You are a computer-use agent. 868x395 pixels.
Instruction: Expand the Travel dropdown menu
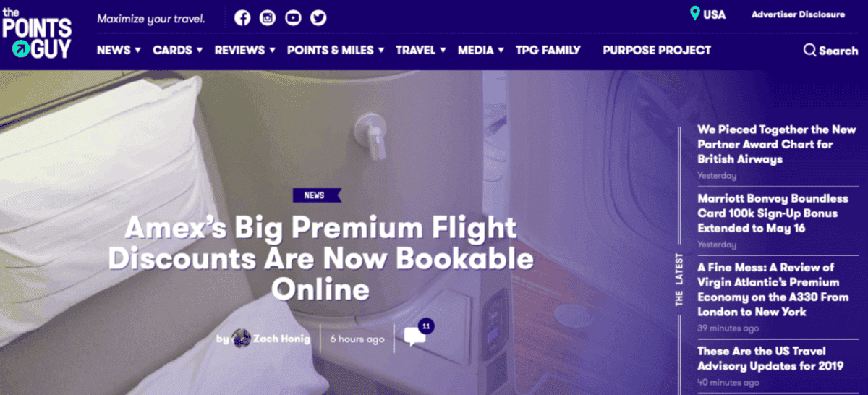(x=421, y=50)
